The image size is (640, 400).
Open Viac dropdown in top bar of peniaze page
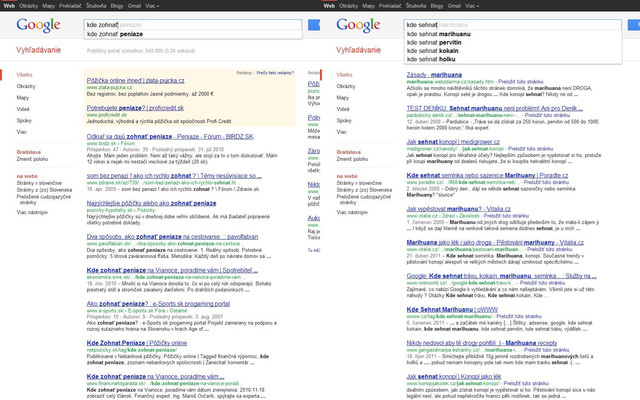(x=152, y=6)
